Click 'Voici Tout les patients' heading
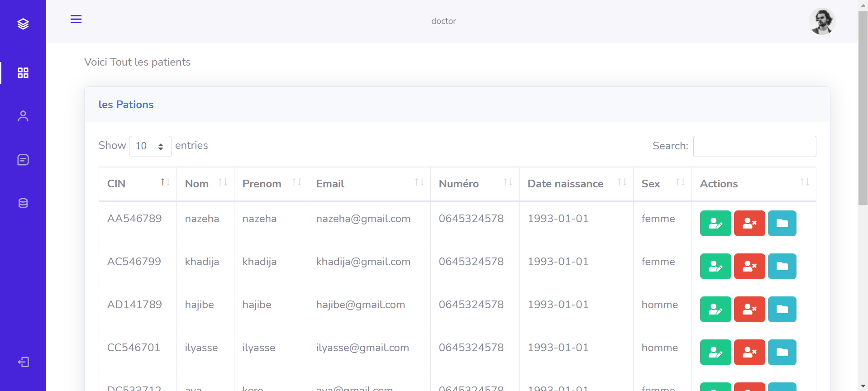This screenshot has height=391, width=868. (x=138, y=62)
